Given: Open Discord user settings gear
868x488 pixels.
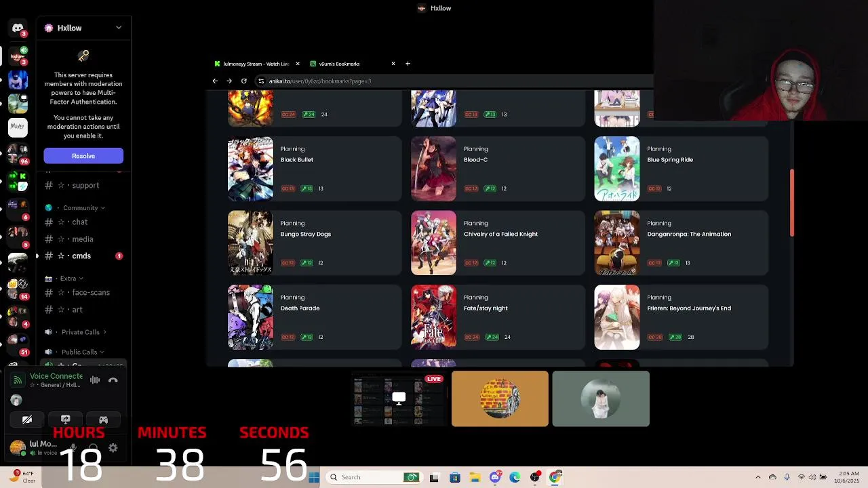Looking at the screenshot, I should coord(113,448).
